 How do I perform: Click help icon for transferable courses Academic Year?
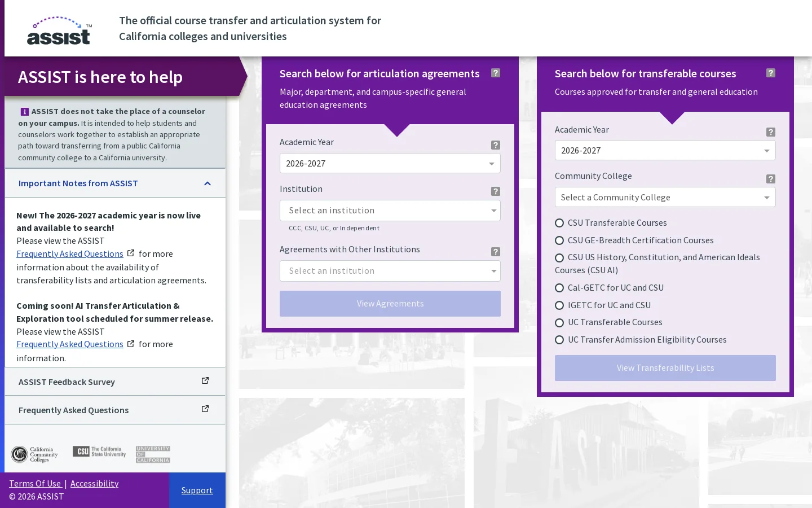771,132
